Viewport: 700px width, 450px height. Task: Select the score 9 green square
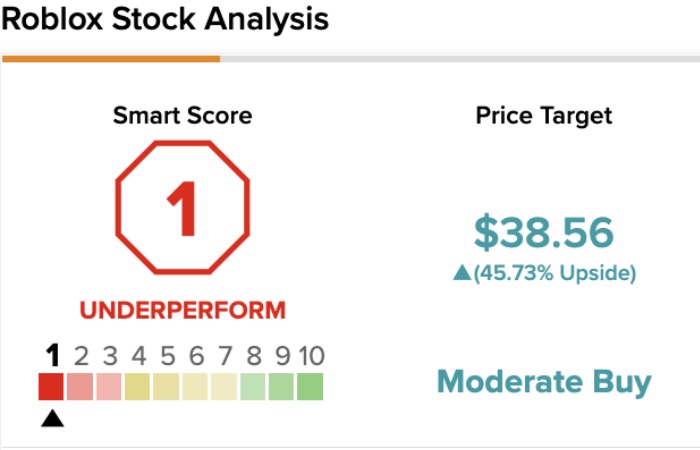(x=281, y=387)
